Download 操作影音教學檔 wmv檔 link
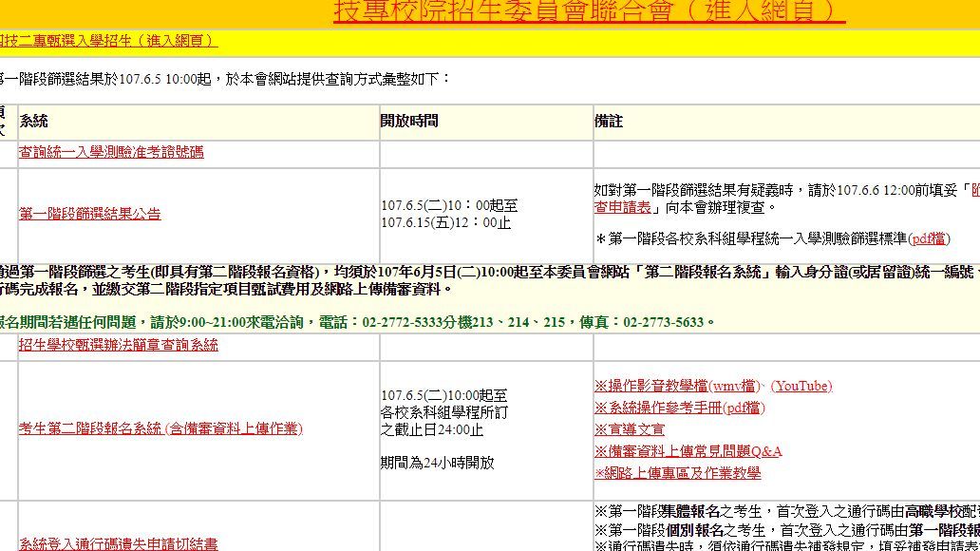This screenshot has width=980, height=551. pyautogui.click(x=678, y=386)
